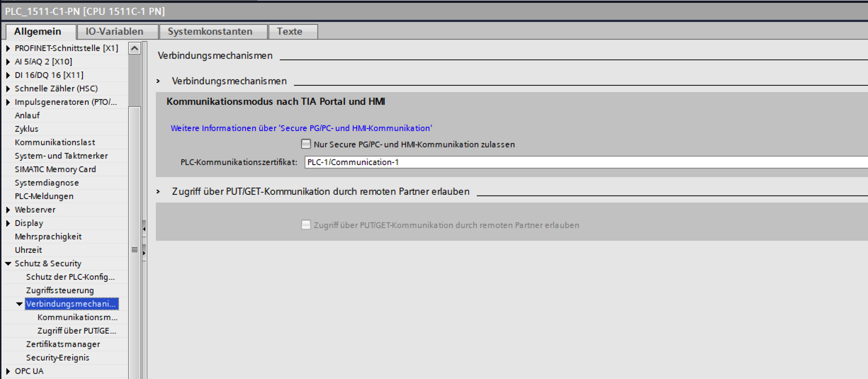Select Anlauf in the navigation tree
The image size is (868, 379).
tap(27, 115)
